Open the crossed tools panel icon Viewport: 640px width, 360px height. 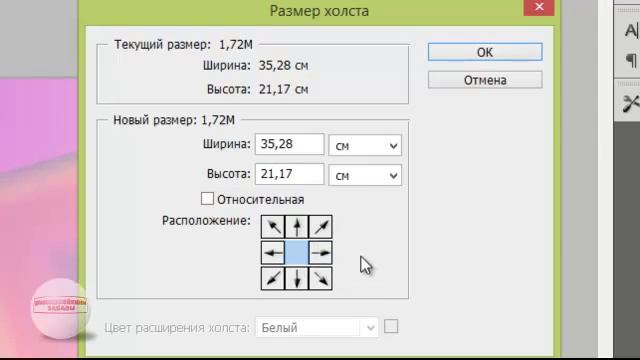click(631, 103)
